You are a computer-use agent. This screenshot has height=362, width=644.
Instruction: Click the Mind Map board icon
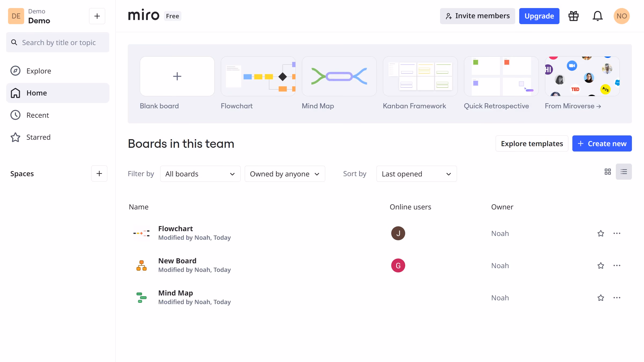141,298
